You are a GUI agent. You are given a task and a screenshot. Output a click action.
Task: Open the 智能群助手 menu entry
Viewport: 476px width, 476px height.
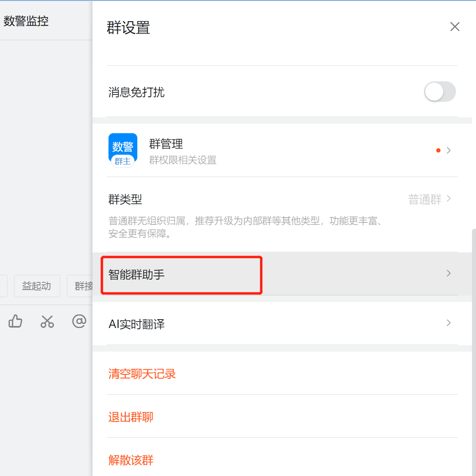point(137,275)
